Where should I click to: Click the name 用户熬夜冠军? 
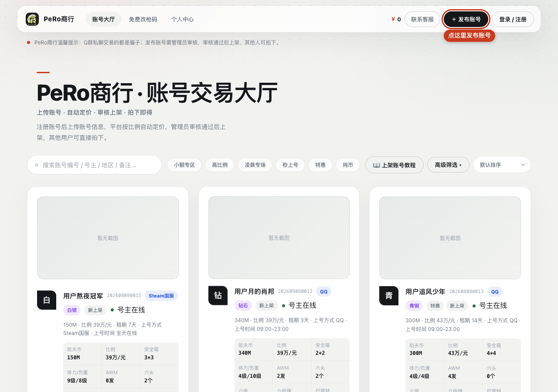83,296
